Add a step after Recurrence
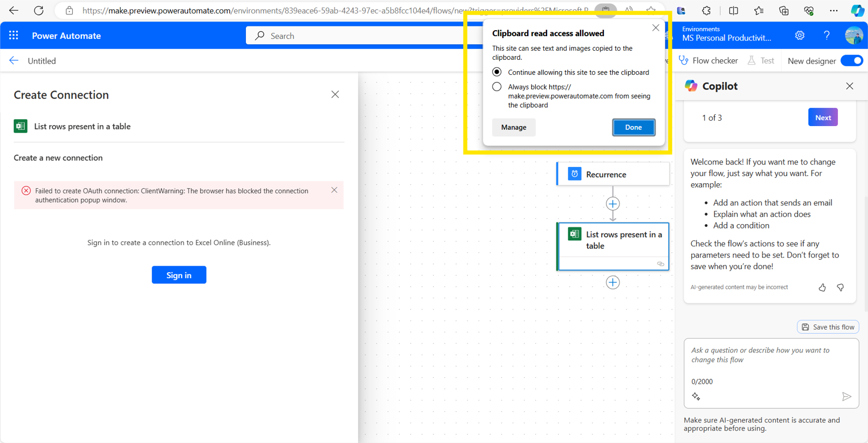 [x=612, y=204]
